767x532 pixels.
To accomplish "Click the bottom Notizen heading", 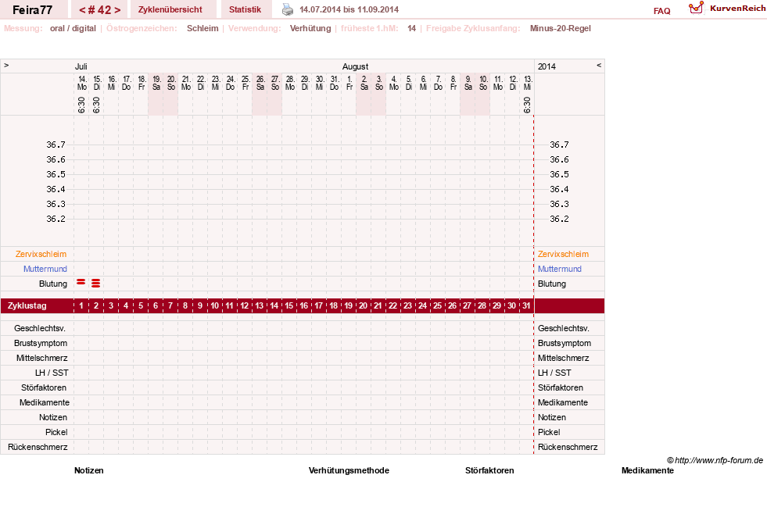I will 89,470.
